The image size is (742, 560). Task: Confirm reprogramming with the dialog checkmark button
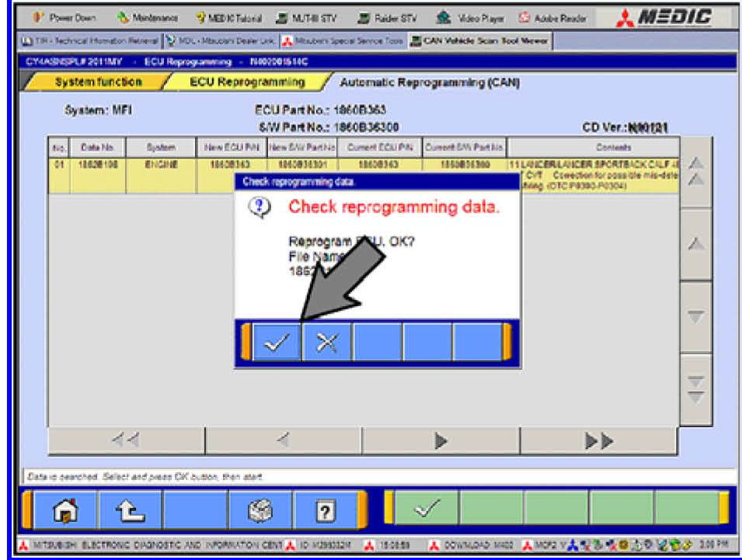pos(277,342)
